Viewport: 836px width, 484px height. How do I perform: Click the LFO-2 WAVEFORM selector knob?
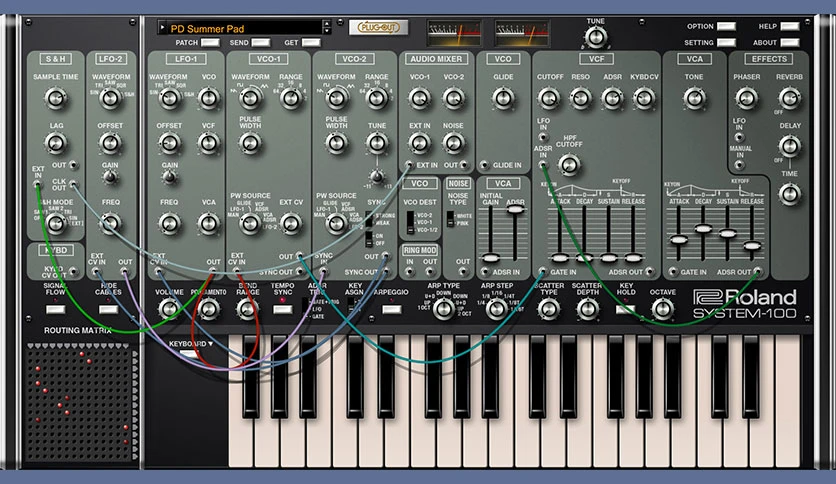(110, 99)
